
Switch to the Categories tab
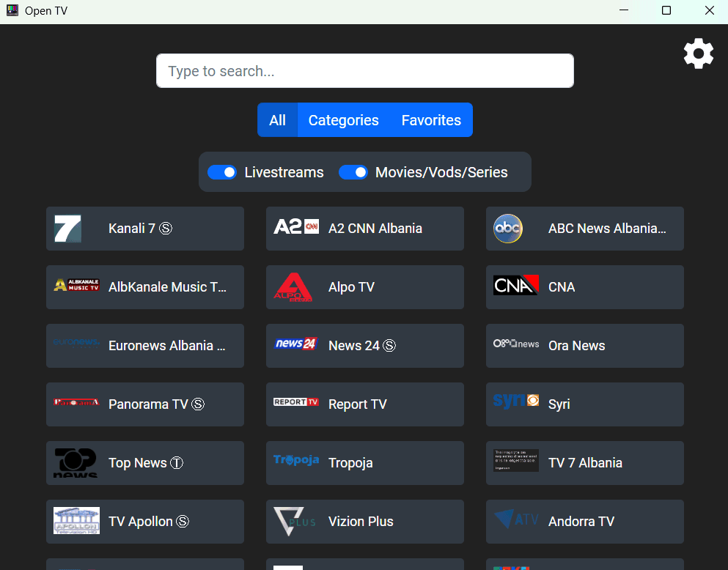point(343,120)
